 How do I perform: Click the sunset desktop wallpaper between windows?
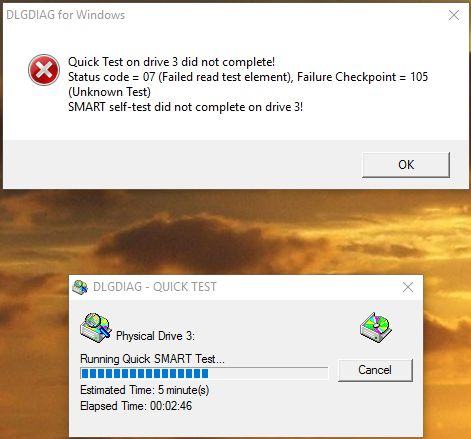coord(235,232)
